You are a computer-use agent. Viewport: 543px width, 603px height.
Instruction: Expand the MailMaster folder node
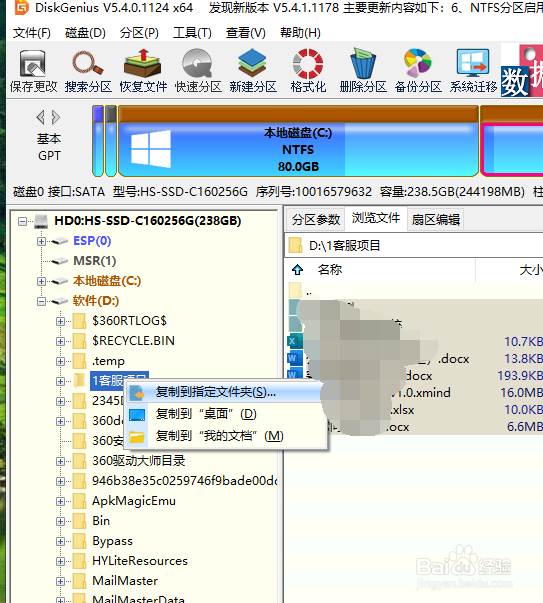[x=60, y=581]
